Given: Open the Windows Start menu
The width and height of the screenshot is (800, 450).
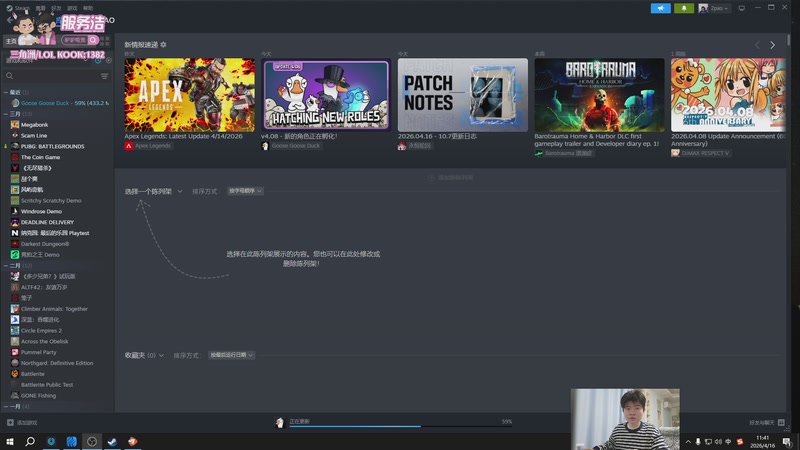Looking at the screenshot, I should 10,441.
